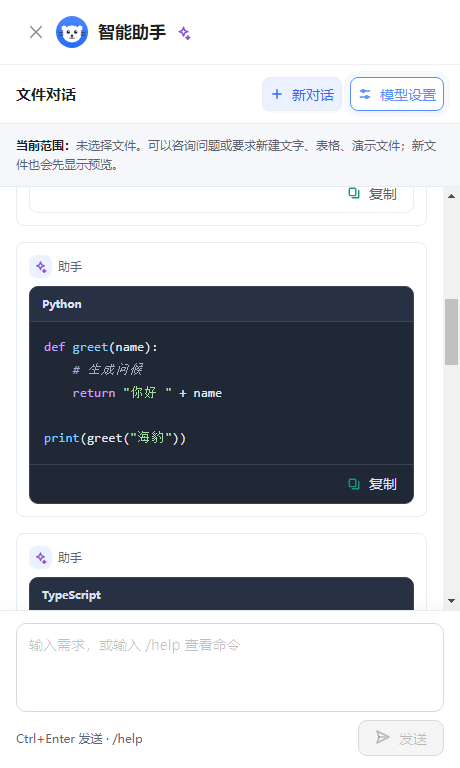The image size is (460, 768).
Task: Click the 文件对话 heading
Action: click(x=46, y=95)
